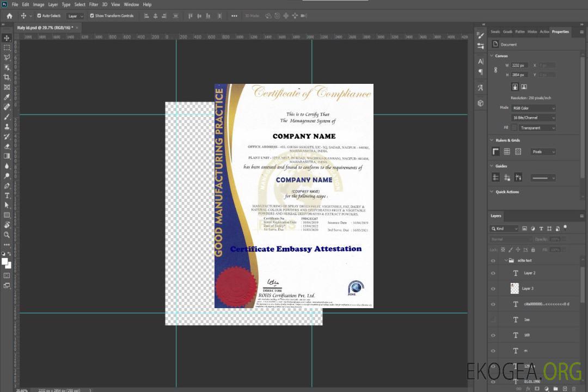588x392 pixels.
Task: Toggle the layer filter on/off switch
Action: 565,228
